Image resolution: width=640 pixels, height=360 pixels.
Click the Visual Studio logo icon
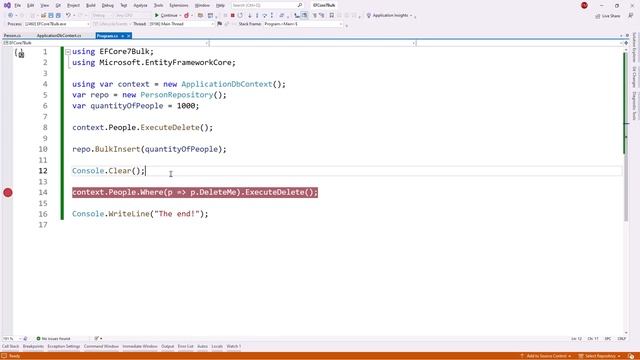(7, 5)
